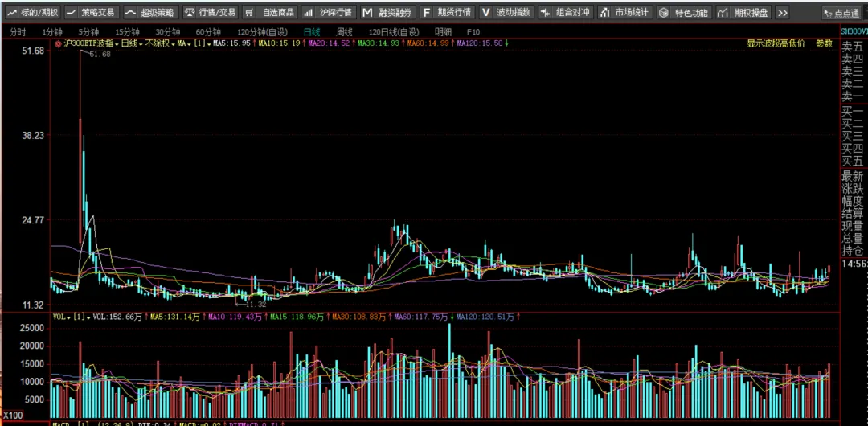Click the X100 volume scale label
The width and height of the screenshot is (868, 426).
pyautogui.click(x=13, y=416)
